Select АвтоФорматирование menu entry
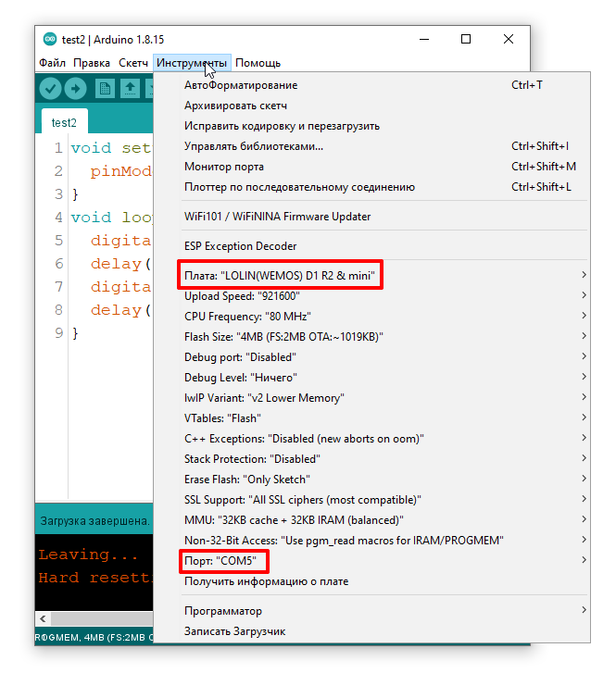This screenshot has width=616, height=673. tap(241, 85)
